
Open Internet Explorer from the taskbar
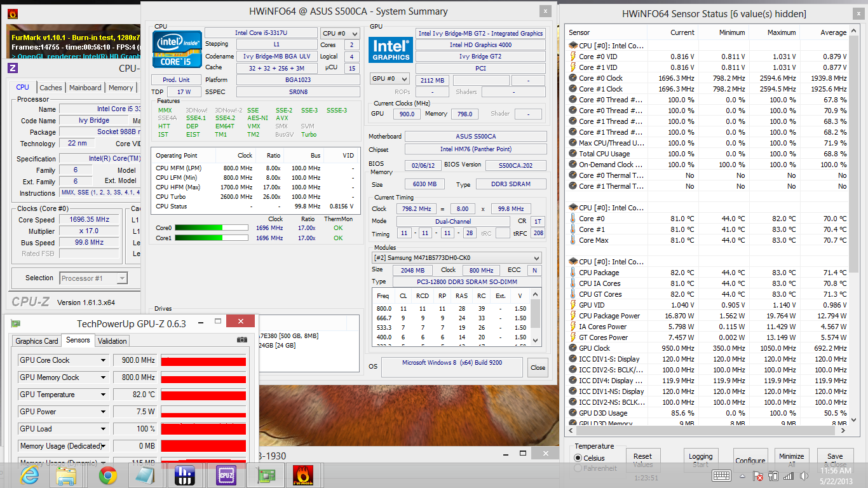click(x=30, y=475)
